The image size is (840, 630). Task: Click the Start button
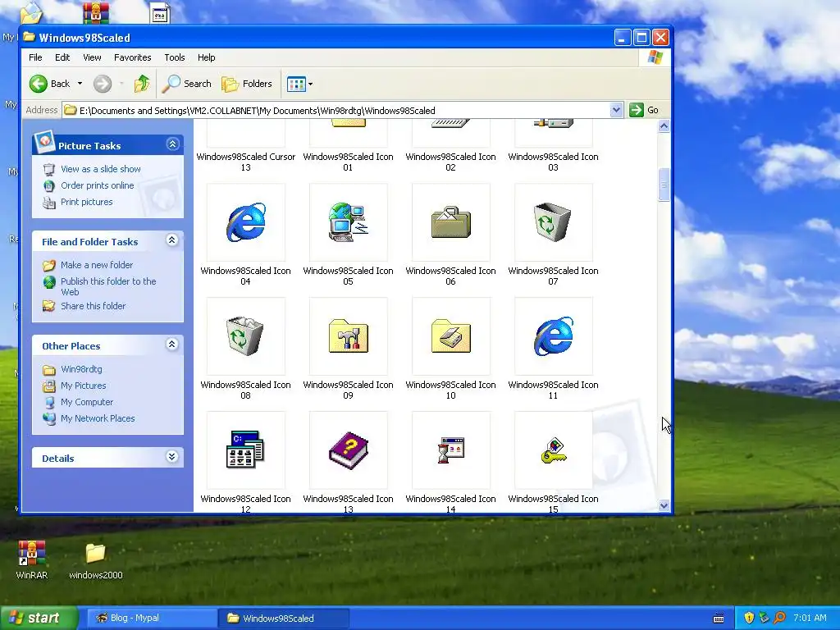[39, 618]
